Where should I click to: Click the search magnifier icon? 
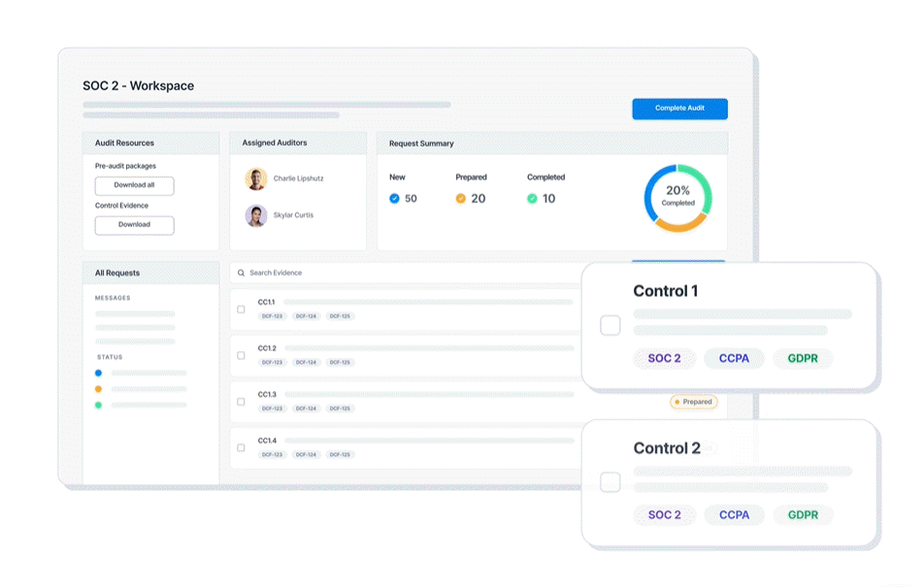242,274
